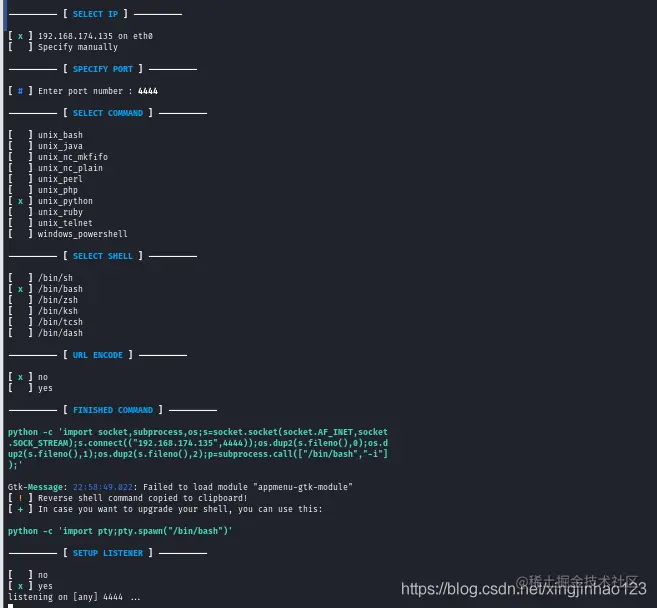Screen dimensions: 657x608
Task: Click the windows_powershell entry
Action: click(x=68, y=234)
